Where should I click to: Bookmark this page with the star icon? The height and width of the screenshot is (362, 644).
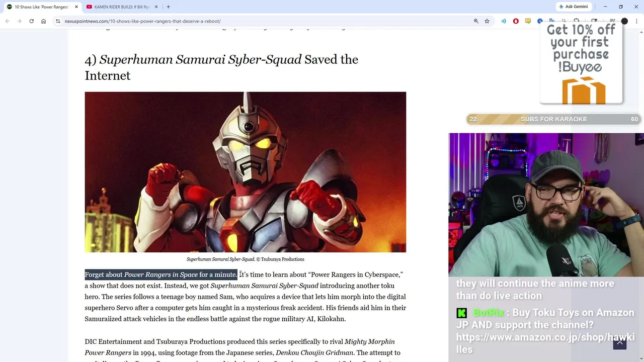pyautogui.click(x=487, y=21)
